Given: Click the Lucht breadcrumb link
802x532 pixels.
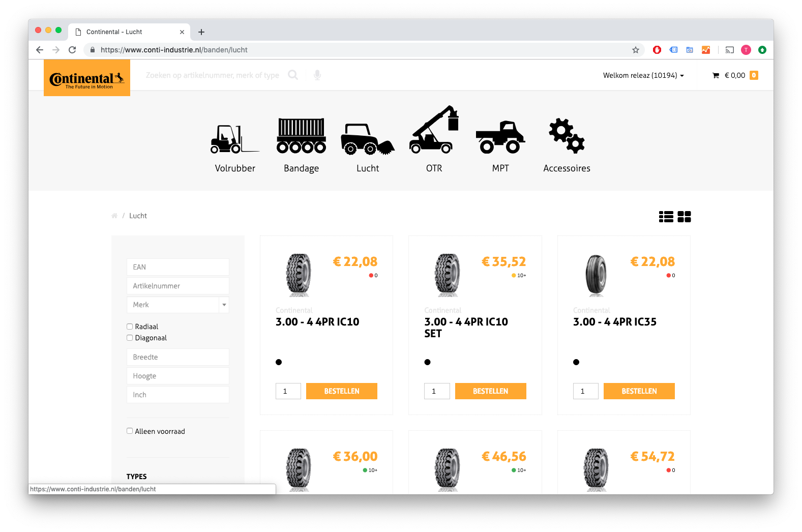Looking at the screenshot, I should (138, 216).
